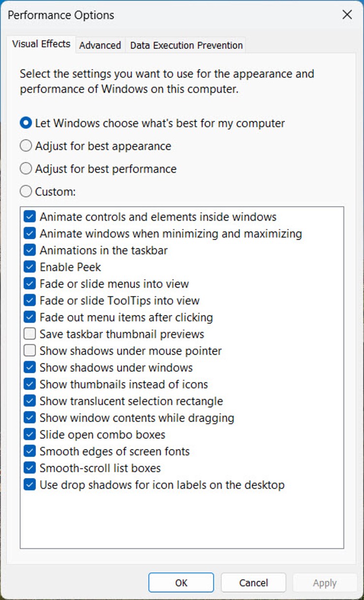Open the Data Execution Prevention tab

point(186,45)
